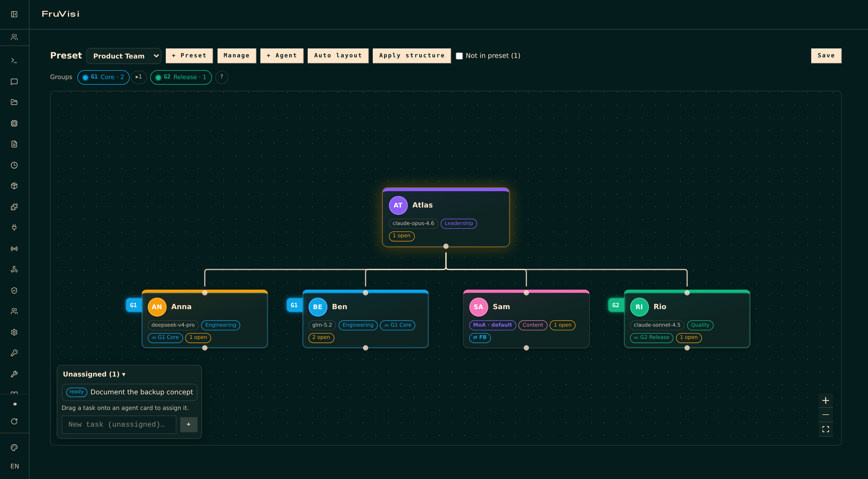This screenshot has width=868, height=479.
Task: Open the plug connector icon in sidebar
Action: click(14, 228)
